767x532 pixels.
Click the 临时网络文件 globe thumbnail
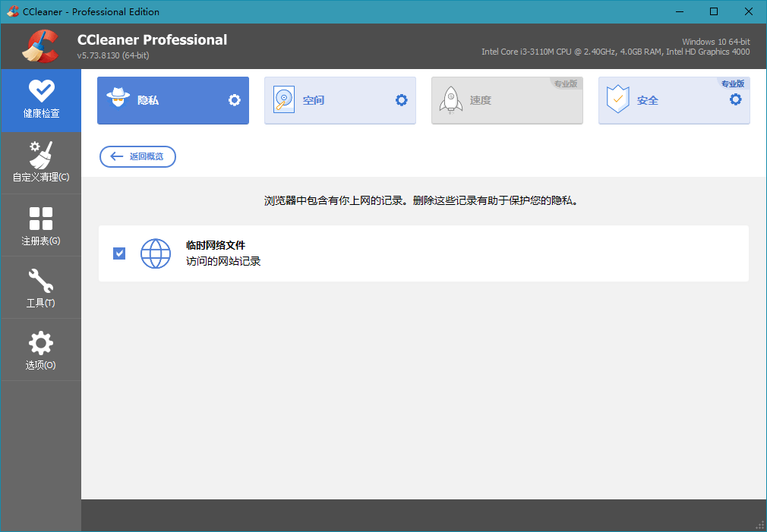(155, 253)
